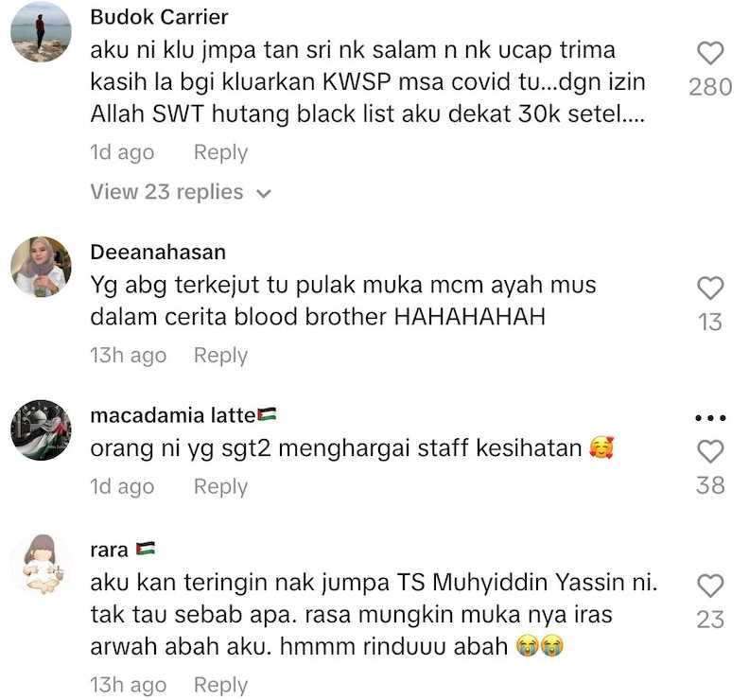Screen dimensions: 749x700
Task: Open Deeanahasan username link
Action: click(x=158, y=253)
